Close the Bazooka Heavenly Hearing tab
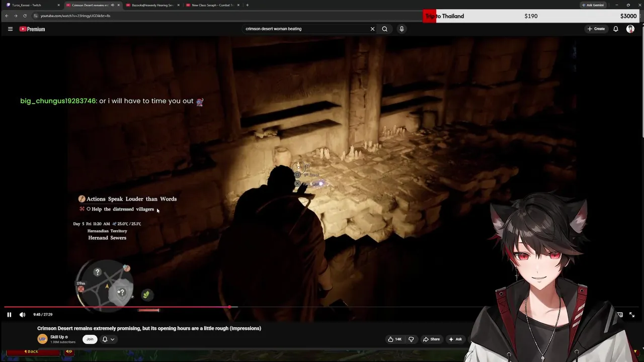This screenshot has width=644, height=362. point(178,5)
